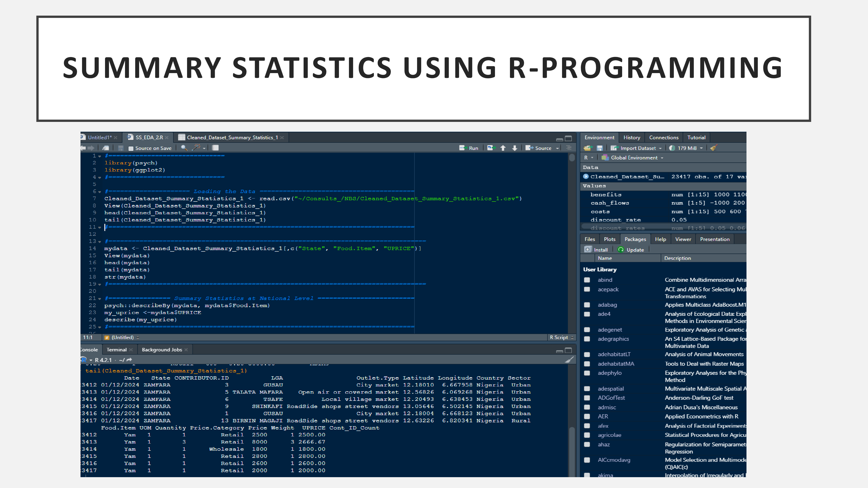Jump to the previous section with the up arrow
The height and width of the screenshot is (488, 868).
(x=503, y=148)
